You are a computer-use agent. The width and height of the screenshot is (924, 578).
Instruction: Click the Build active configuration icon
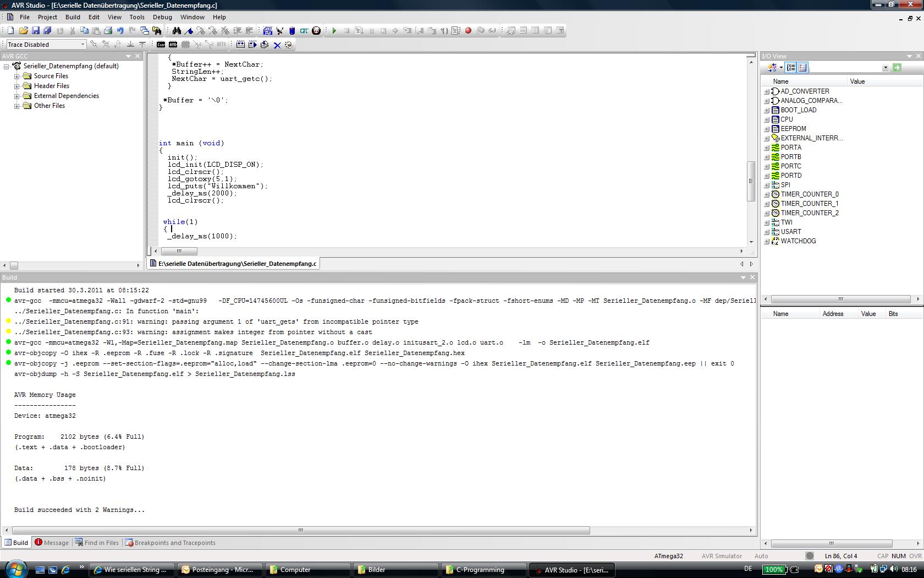240,45
